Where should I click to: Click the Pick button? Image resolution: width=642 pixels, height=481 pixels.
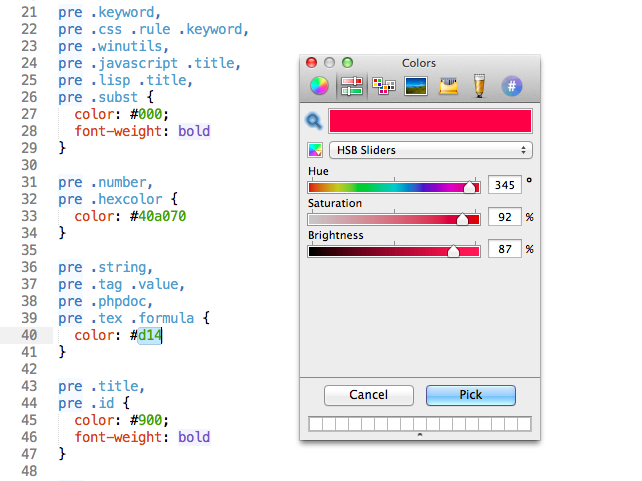pos(470,395)
